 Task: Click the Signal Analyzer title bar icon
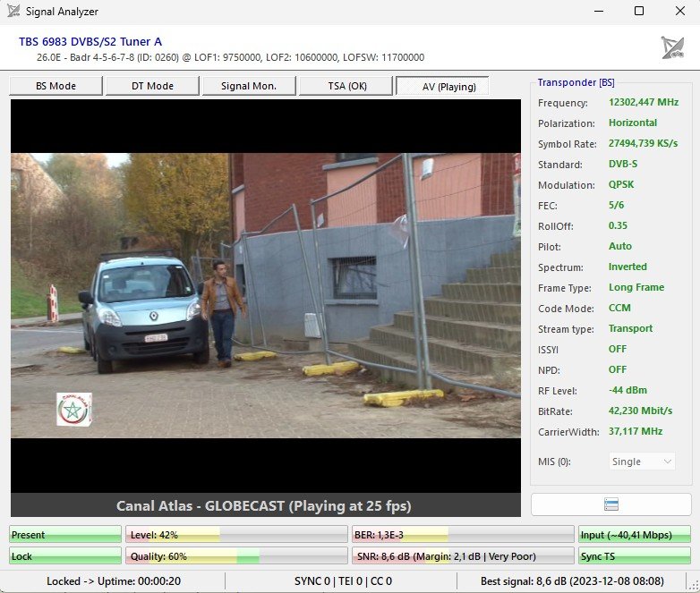tap(13, 12)
